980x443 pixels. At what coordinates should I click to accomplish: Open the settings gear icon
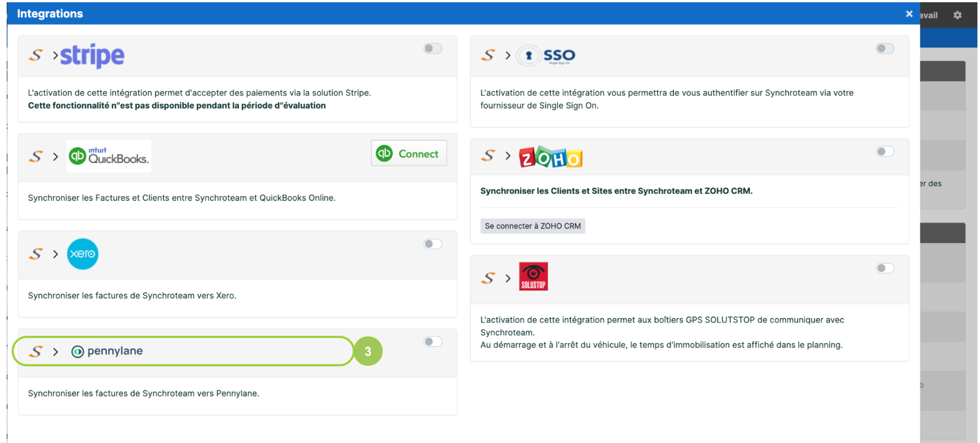[x=957, y=15]
